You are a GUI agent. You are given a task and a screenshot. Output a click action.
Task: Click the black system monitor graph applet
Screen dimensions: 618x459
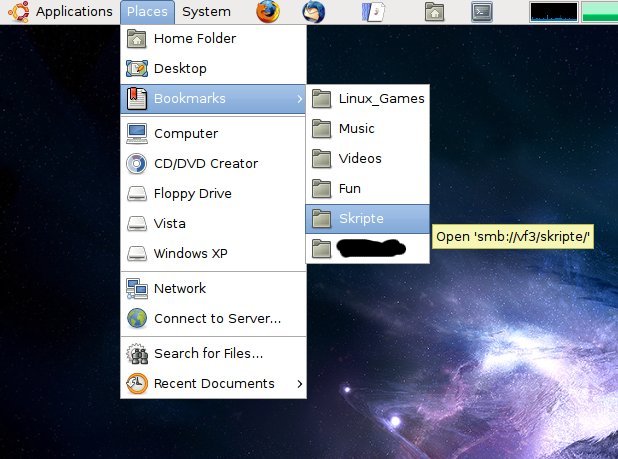(554, 12)
